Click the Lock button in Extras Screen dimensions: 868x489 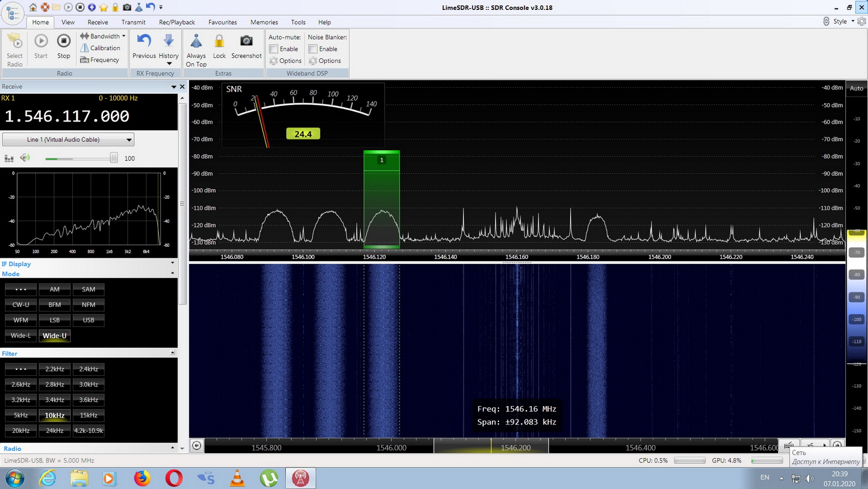click(219, 46)
